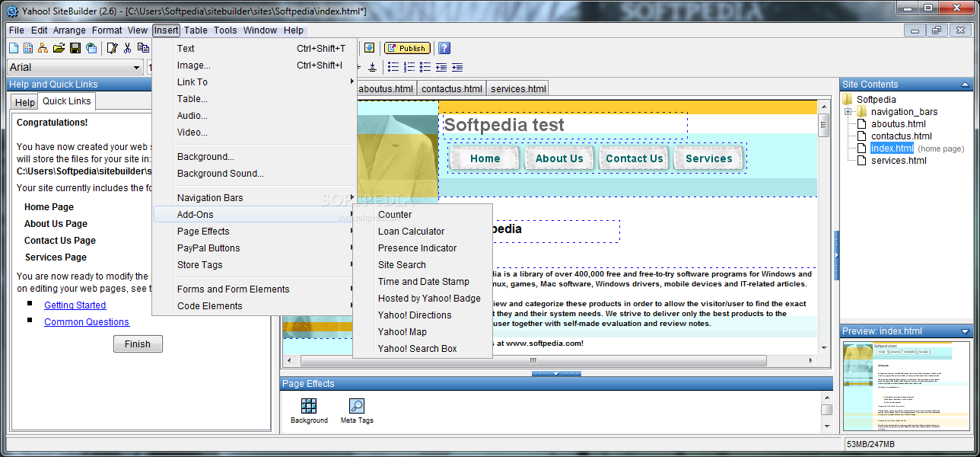The width and height of the screenshot is (980, 457).
Task: Click the new site structure icon
Action: point(43,48)
